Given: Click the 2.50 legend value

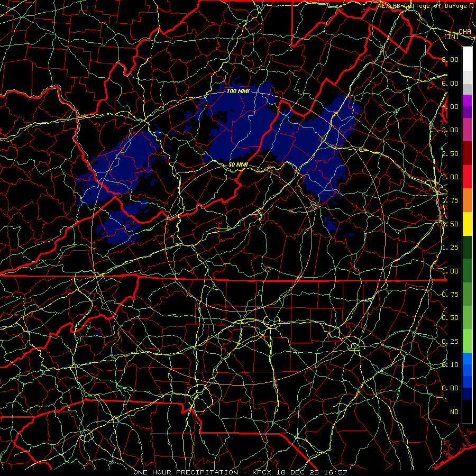Looking at the screenshot, I should [x=450, y=153].
